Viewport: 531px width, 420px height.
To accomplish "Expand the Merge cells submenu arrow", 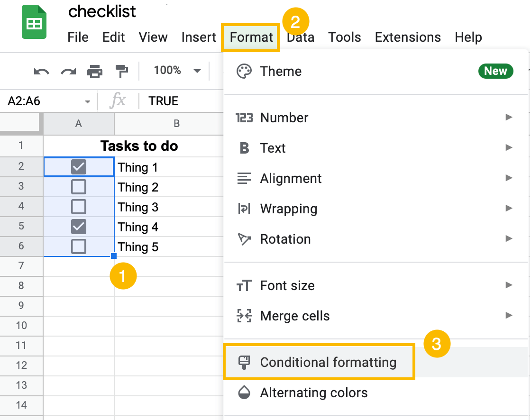I will (508, 316).
